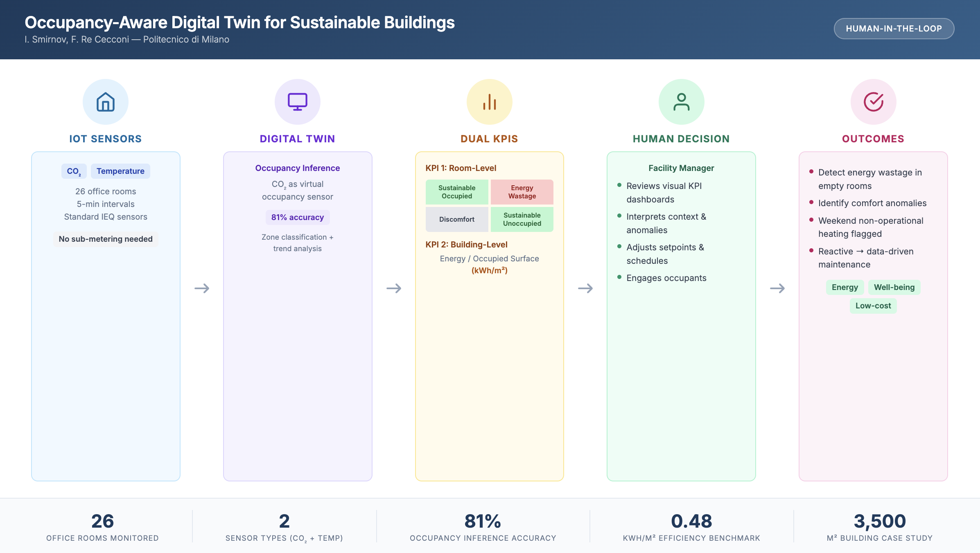Click the Sustainable Occupied green quadrant

(x=457, y=192)
